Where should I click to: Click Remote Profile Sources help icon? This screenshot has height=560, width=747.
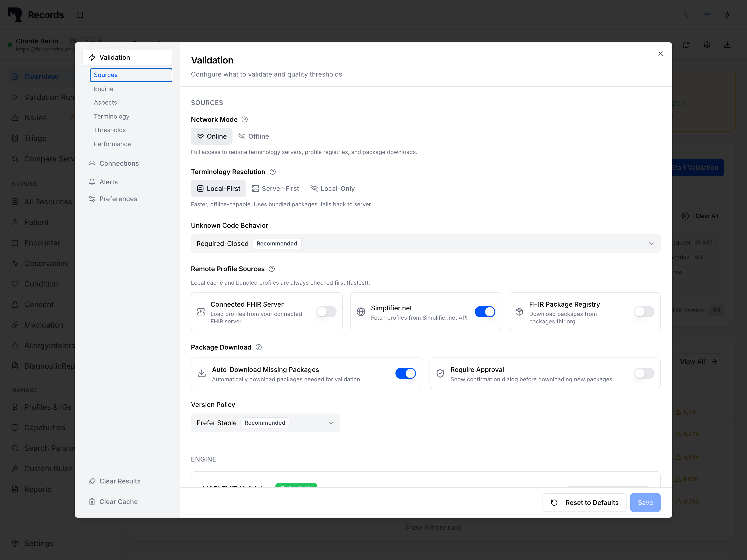coord(271,269)
